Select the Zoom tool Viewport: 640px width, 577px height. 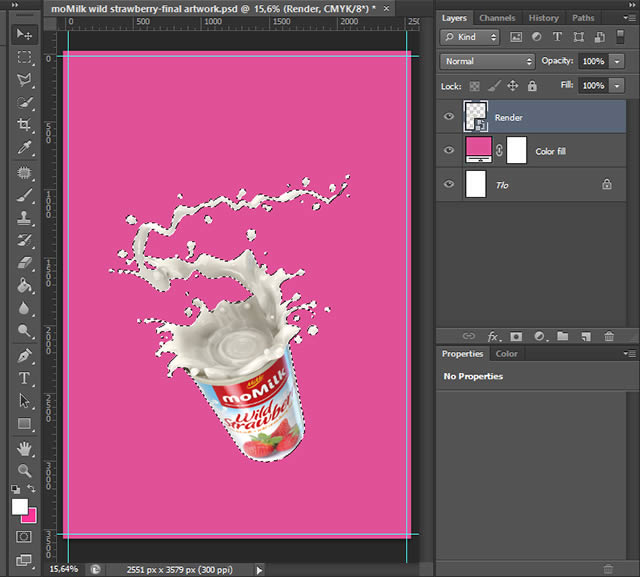(x=24, y=470)
